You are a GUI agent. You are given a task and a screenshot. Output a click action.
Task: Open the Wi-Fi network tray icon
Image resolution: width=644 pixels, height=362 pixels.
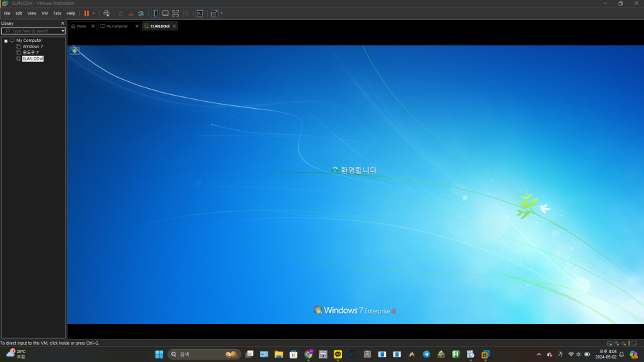(571, 354)
